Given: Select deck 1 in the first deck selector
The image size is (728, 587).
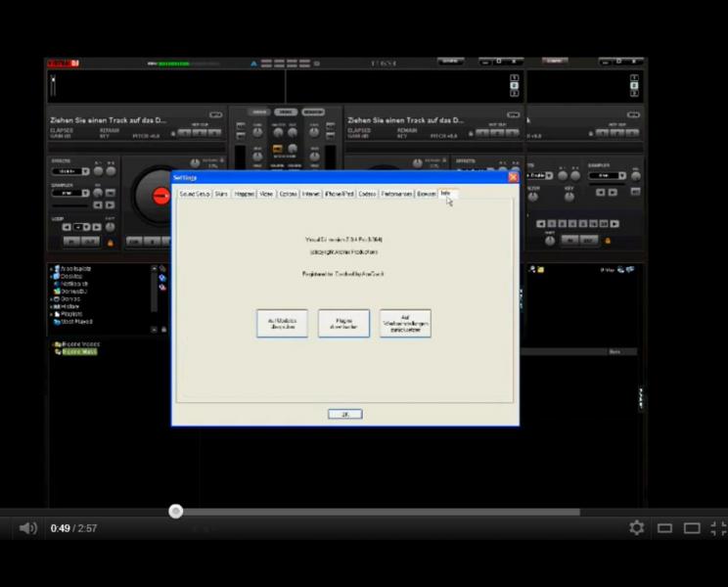Looking at the screenshot, I should (x=514, y=78).
